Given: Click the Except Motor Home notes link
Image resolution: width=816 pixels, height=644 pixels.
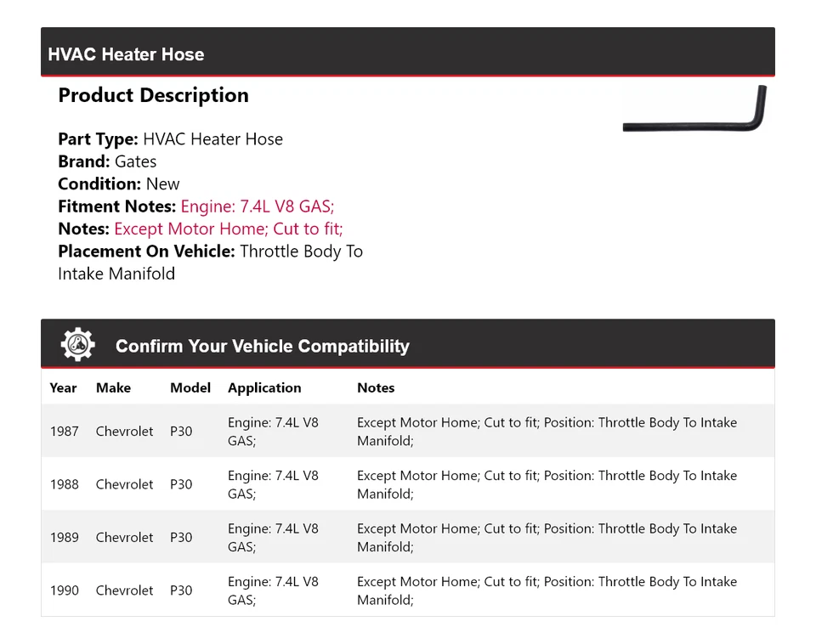Looking at the screenshot, I should [229, 229].
